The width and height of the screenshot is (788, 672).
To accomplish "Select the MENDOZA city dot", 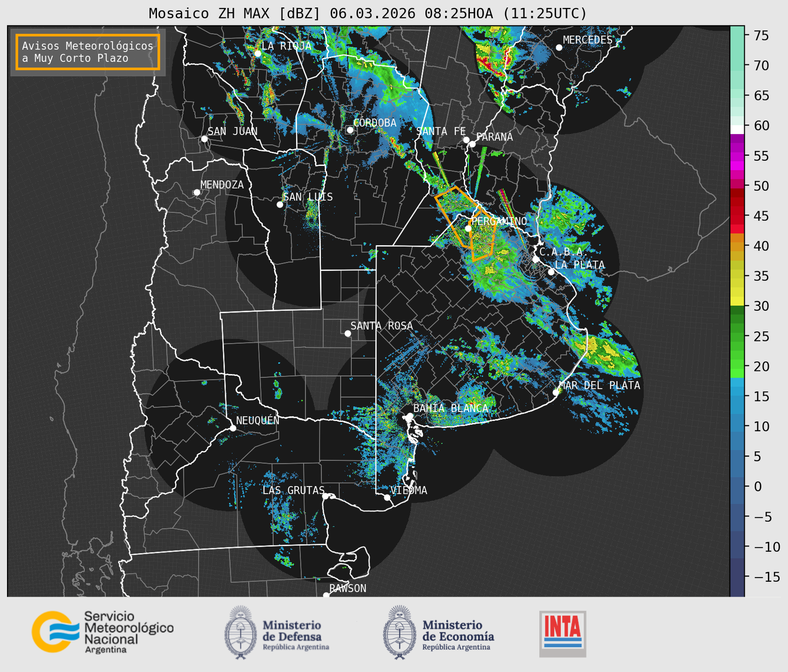I will coord(197,193).
